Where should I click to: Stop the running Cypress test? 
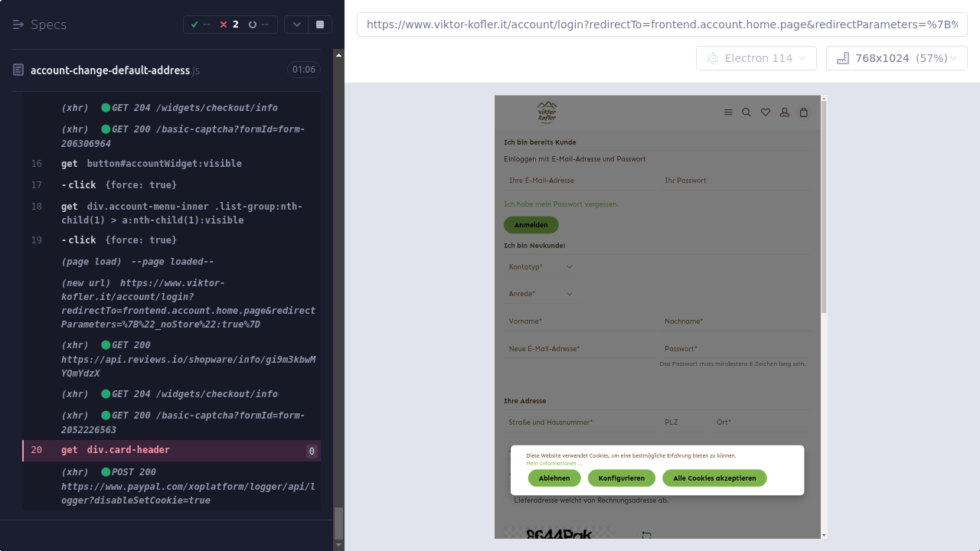(x=320, y=24)
